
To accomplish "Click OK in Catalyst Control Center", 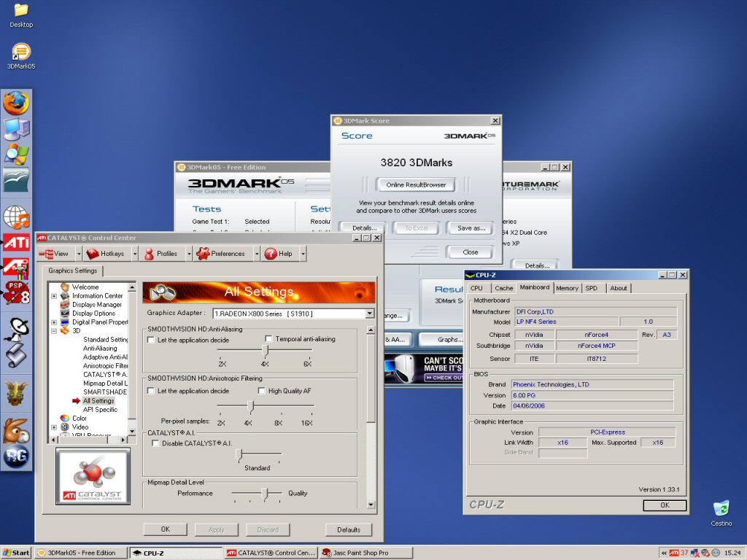I will 165,529.
